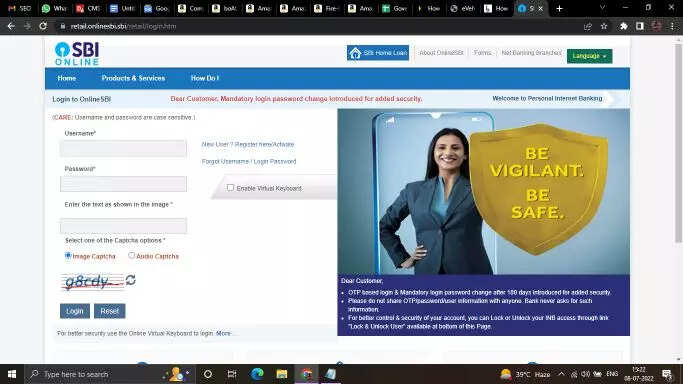The image size is (683, 384).
Task: View site lock info icon
Action: (63, 26)
